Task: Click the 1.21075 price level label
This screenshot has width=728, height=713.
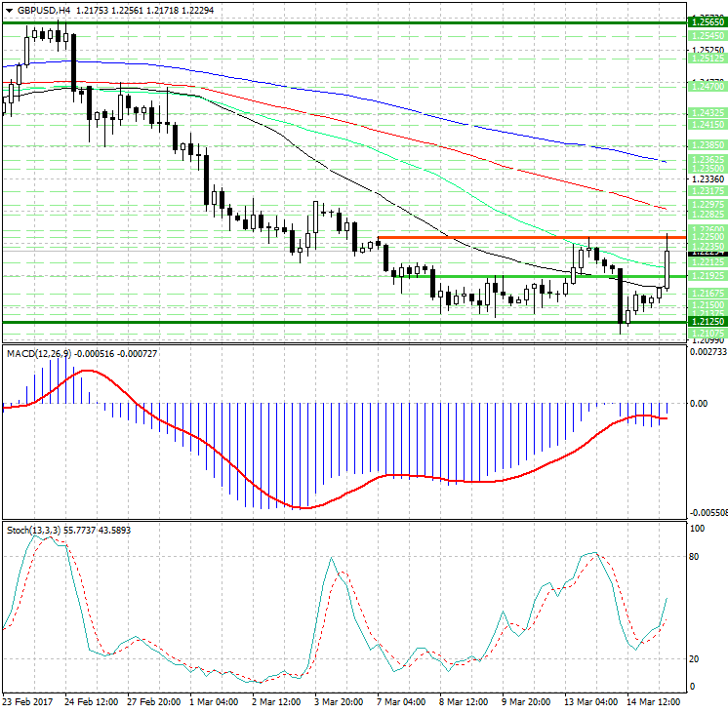Action: coord(707,334)
